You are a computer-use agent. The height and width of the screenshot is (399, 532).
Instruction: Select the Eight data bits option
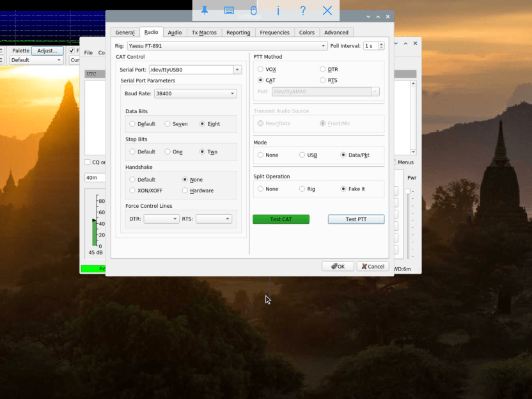[x=203, y=124]
